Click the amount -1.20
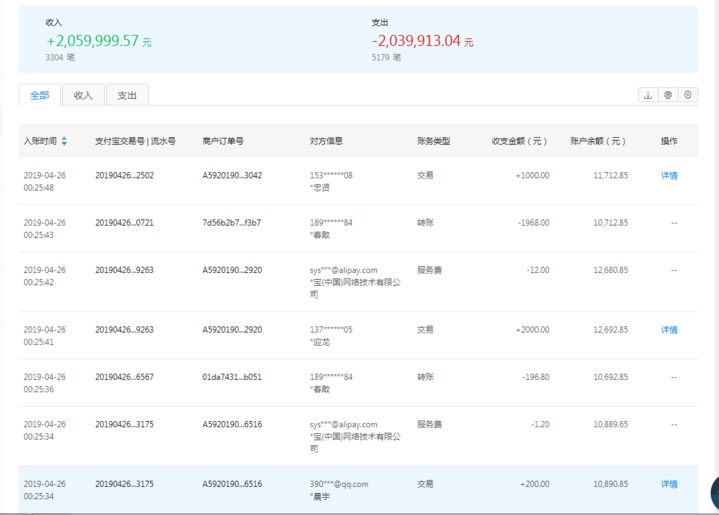Screen dimensions: 719x515 (540, 424)
